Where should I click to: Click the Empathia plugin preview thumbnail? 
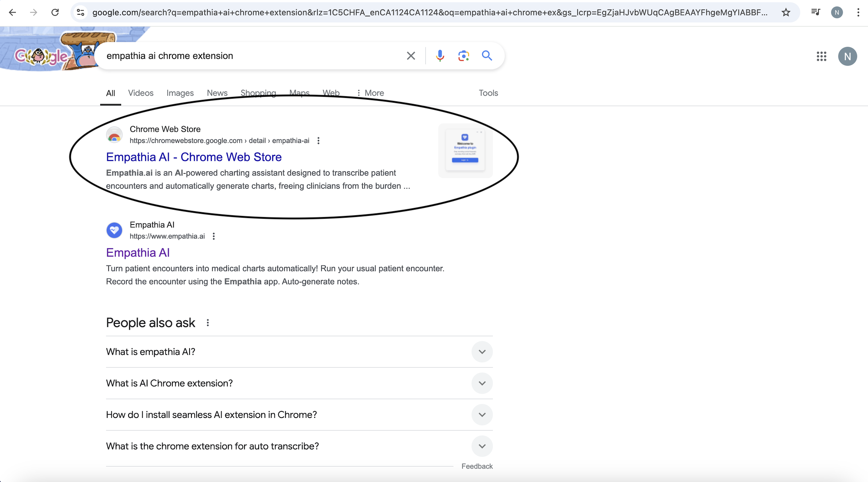(x=465, y=151)
